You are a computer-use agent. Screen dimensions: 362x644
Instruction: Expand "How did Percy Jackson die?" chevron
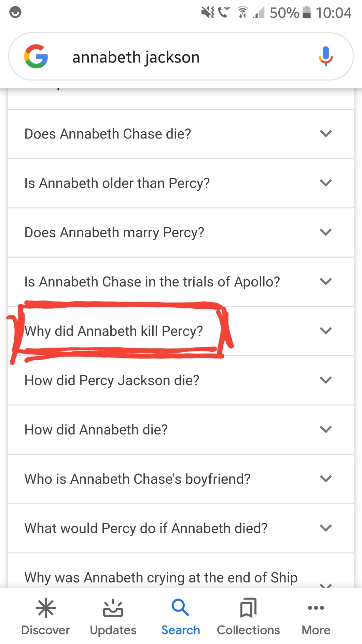(326, 380)
